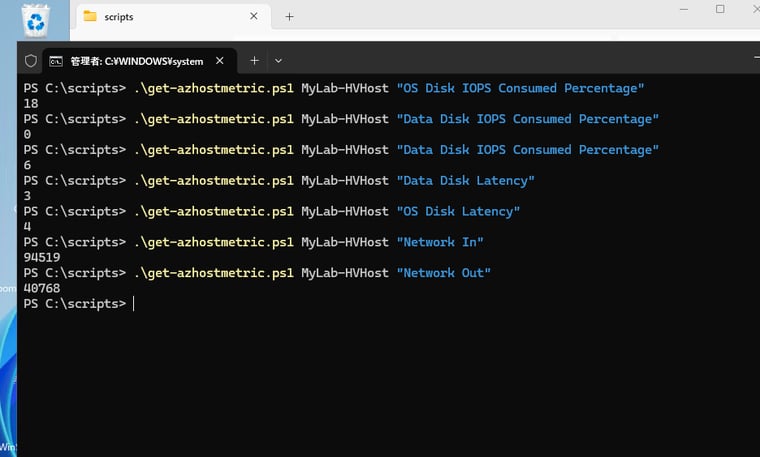Expand the terminal profile dropdown chevron
This screenshot has width=760, height=457.
click(x=278, y=61)
